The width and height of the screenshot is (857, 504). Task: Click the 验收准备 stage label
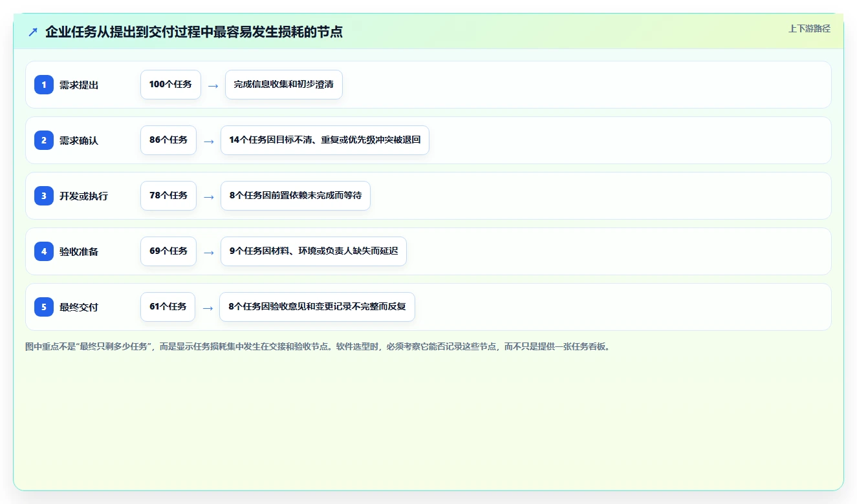[x=79, y=251]
